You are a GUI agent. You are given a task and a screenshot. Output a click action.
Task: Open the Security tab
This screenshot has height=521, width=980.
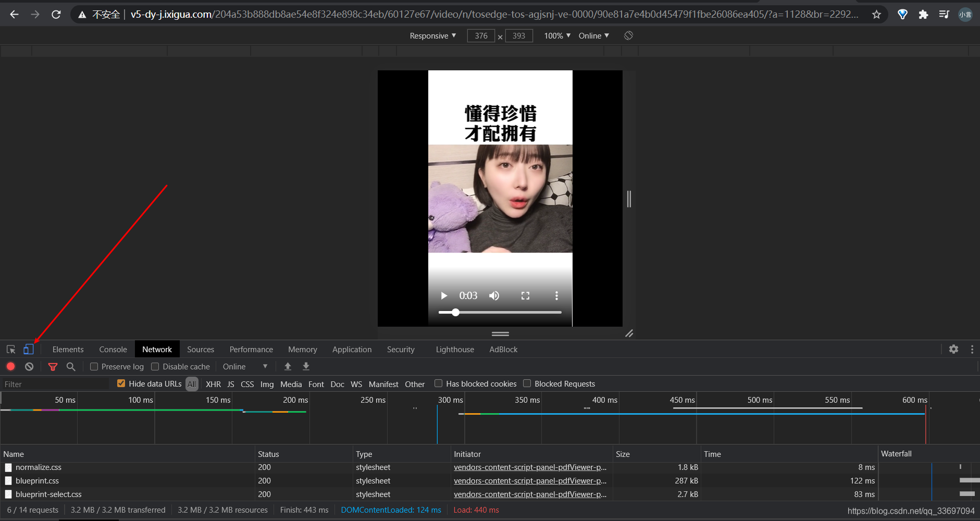(x=401, y=350)
